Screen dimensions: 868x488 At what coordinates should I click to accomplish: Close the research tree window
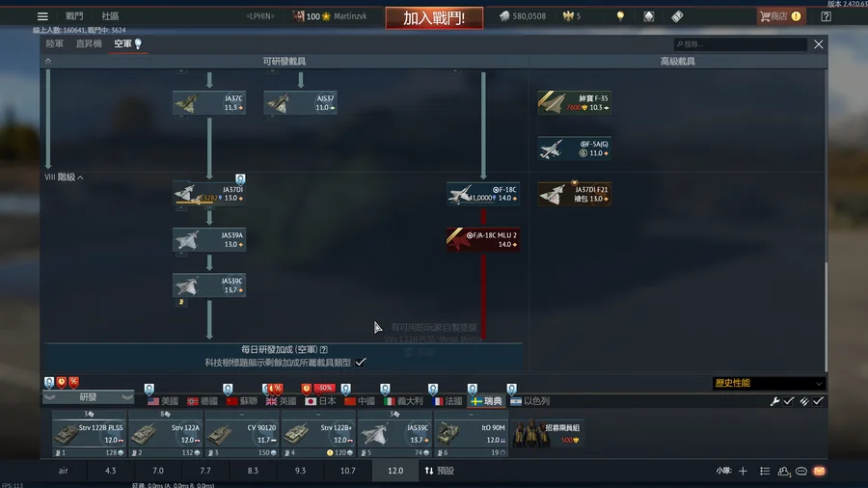(818, 44)
